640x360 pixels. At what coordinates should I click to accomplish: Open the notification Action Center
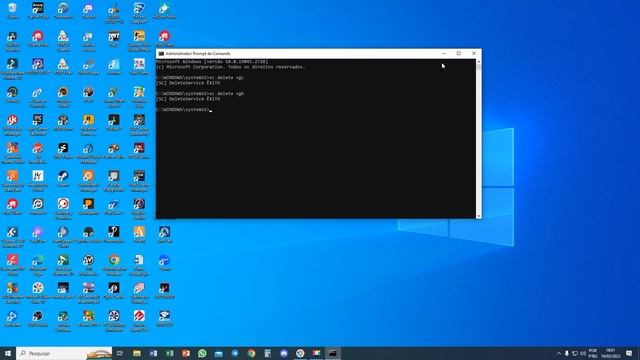[x=629, y=353]
